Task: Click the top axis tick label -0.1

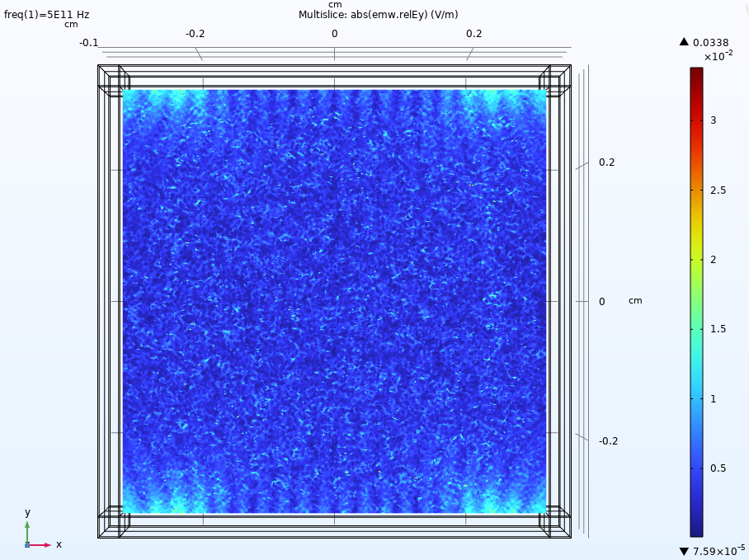Action: click(88, 43)
